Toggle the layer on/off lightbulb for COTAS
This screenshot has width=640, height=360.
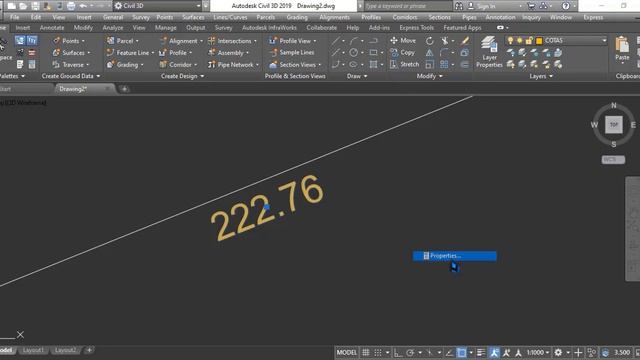point(510,40)
